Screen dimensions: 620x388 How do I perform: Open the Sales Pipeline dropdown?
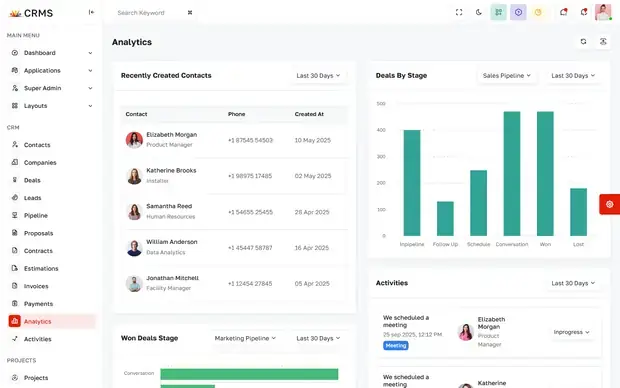pos(507,76)
